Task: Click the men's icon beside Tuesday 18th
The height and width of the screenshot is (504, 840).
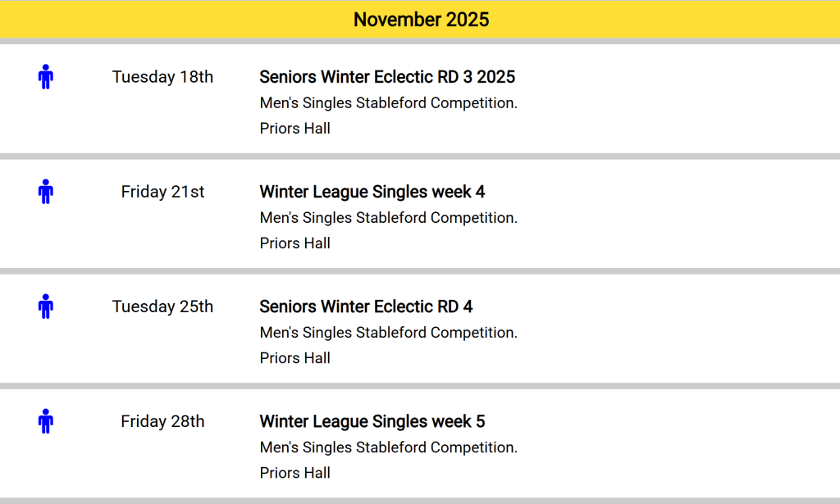Action: pos(46,77)
